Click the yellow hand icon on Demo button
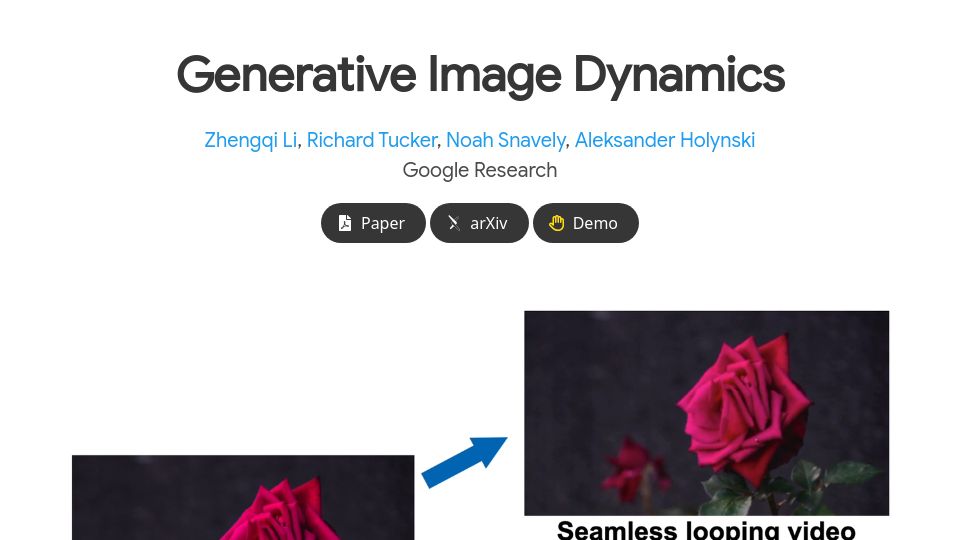Image resolution: width=960 pixels, height=540 pixels. pyautogui.click(x=557, y=223)
